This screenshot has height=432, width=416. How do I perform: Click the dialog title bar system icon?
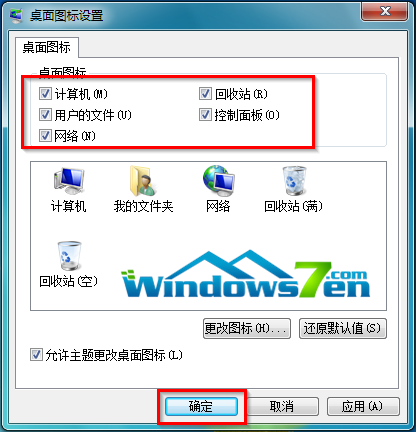[16, 15]
